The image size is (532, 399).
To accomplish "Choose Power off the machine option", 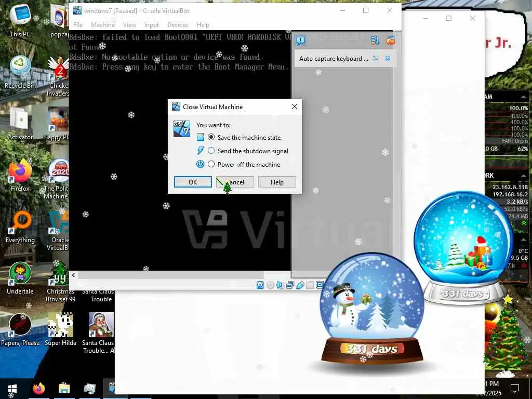I will (211, 164).
